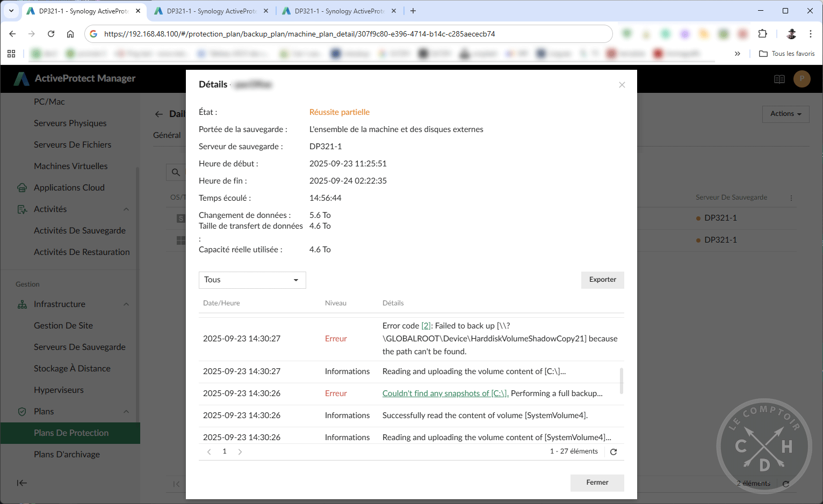823x504 pixels.
Task: Click the ActiveProtect Manager logo icon
Action: pyautogui.click(x=22, y=78)
